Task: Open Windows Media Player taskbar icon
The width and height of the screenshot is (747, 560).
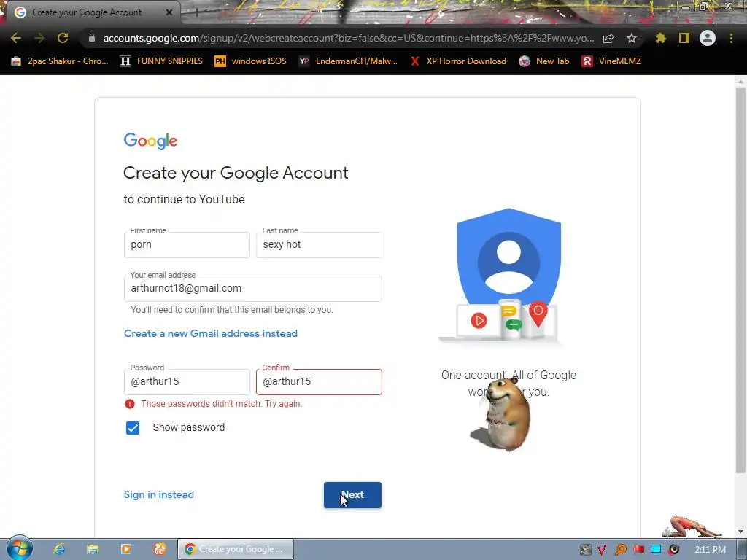Action: pos(125,549)
